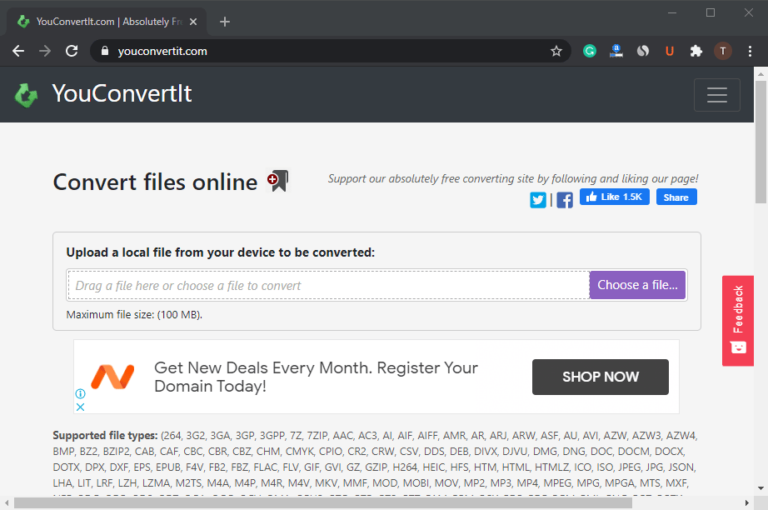Open the extension with the blue person icon
This screenshot has width=768, height=510.
[616, 51]
